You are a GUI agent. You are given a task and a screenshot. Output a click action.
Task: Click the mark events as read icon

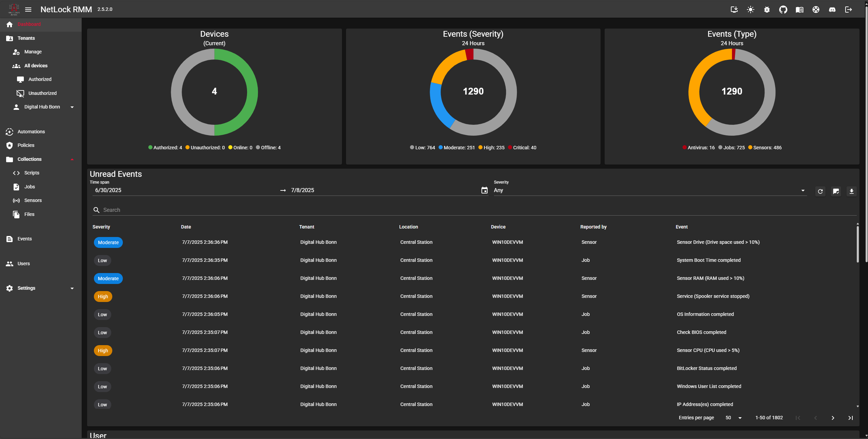tap(836, 191)
